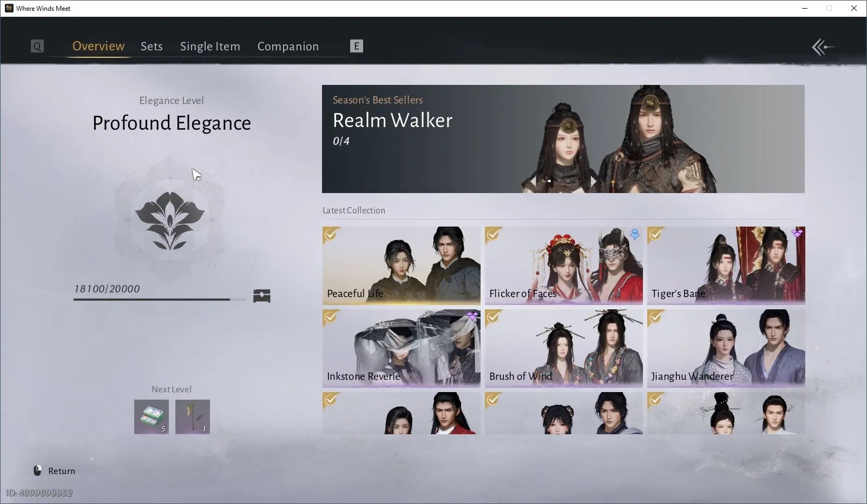867x504 pixels.
Task: Click the Elegance Level label
Action: [x=172, y=101]
